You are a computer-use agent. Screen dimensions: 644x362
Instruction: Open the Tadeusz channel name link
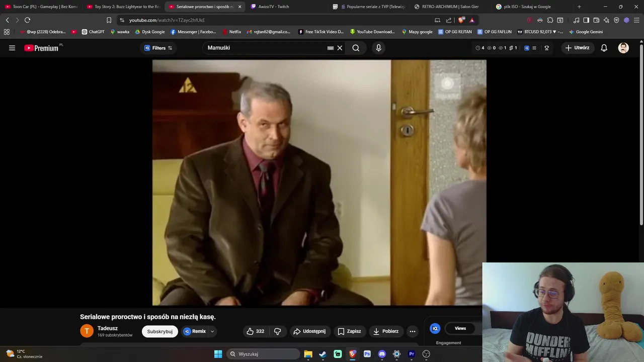tap(108, 328)
